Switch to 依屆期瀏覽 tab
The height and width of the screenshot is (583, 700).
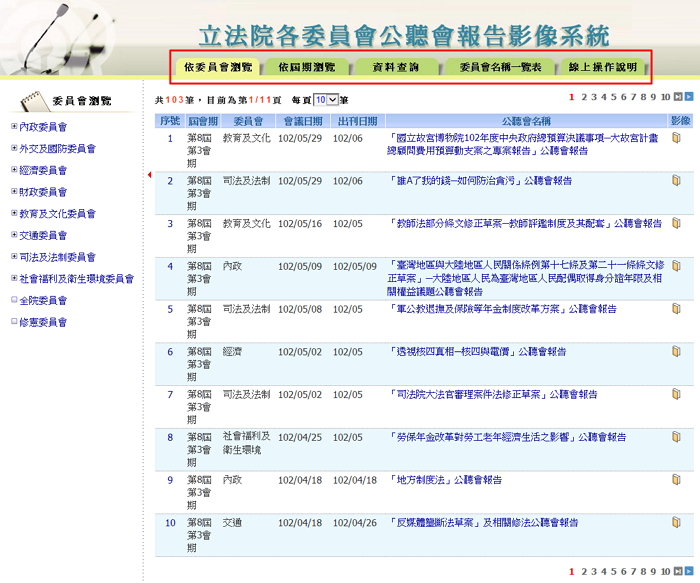(313, 68)
